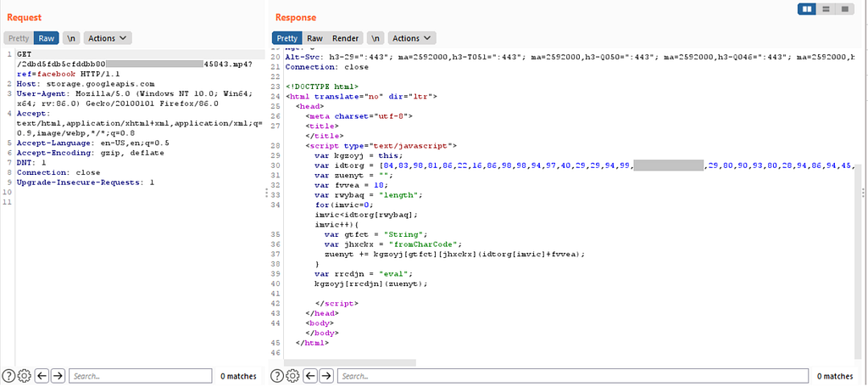Click the Response search input field
Screen dimensions: 868x387
[x=573, y=376]
